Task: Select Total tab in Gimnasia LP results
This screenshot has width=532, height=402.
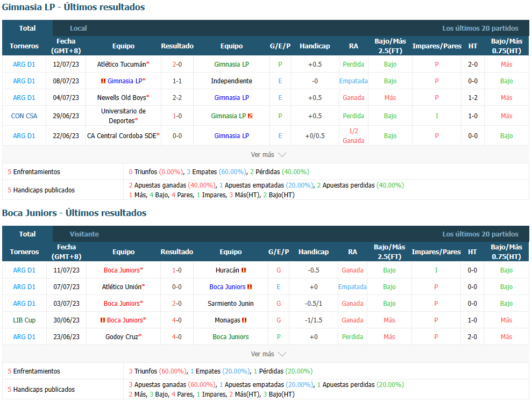Action: (x=27, y=28)
